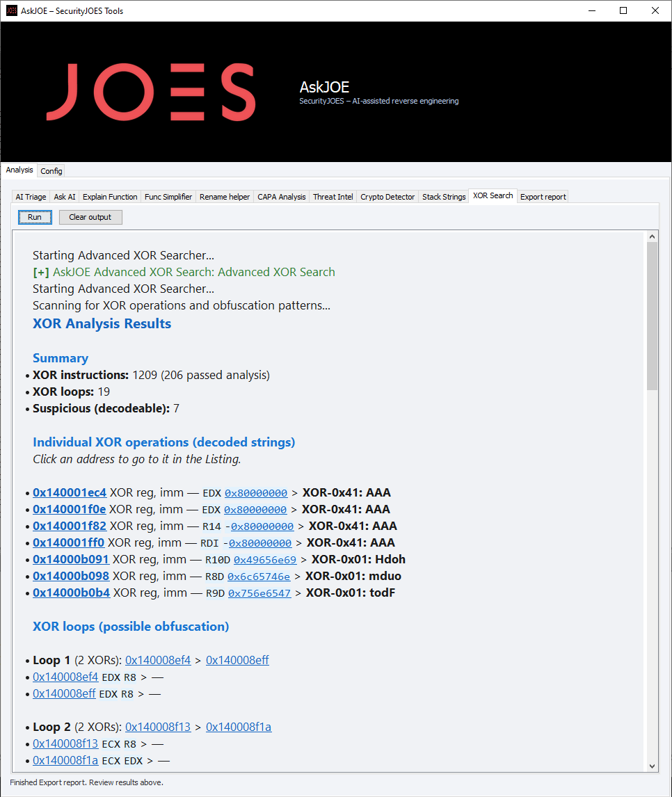Click 0x140008f13 ECX R8 bullet link

65,744
